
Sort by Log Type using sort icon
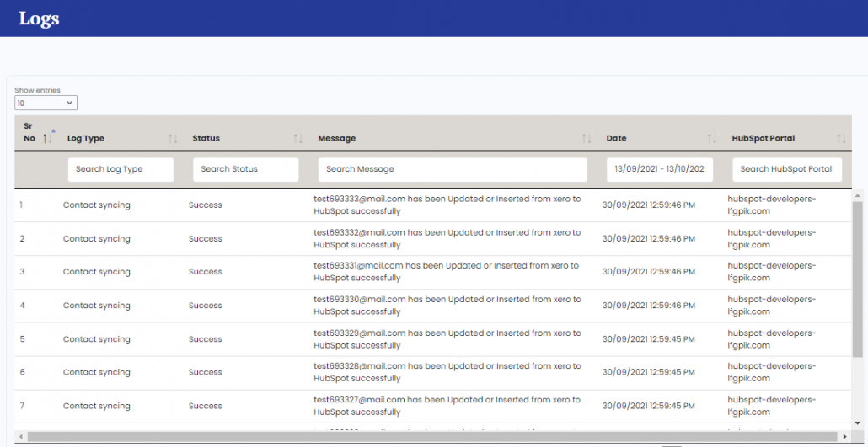173,138
